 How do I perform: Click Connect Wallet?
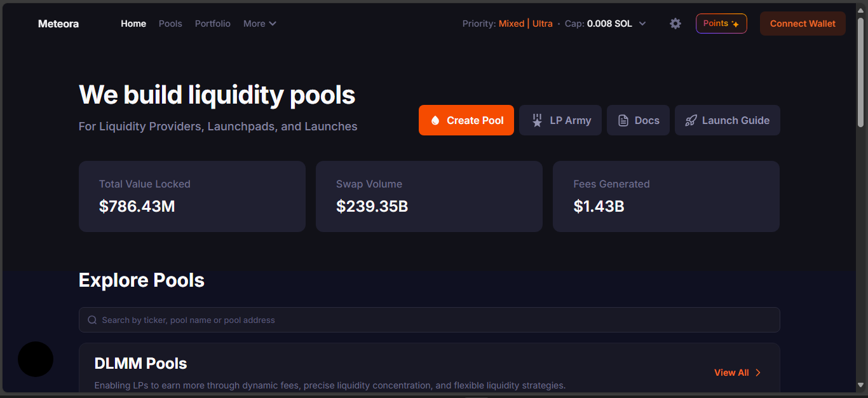tap(803, 24)
